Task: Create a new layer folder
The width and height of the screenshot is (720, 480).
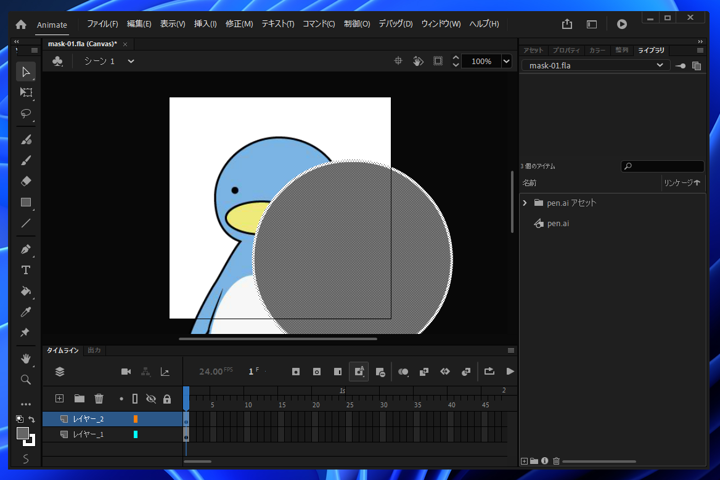Action: tap(79, 398)
